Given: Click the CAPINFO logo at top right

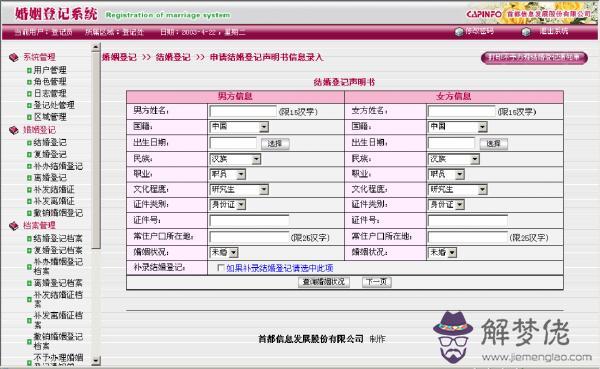Looking at the screenshot, I should coord(484,14).
